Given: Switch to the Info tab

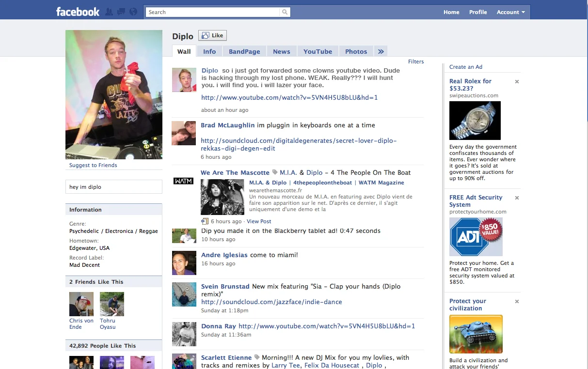Looking at the screenshot, I should coord(209,51).
